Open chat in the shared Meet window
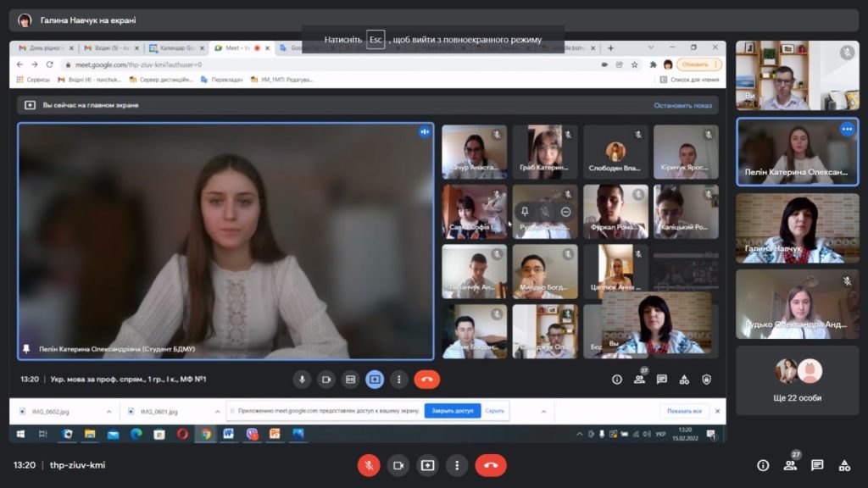The width and height of the screenshot is (868, 488). tap(661, 380)
